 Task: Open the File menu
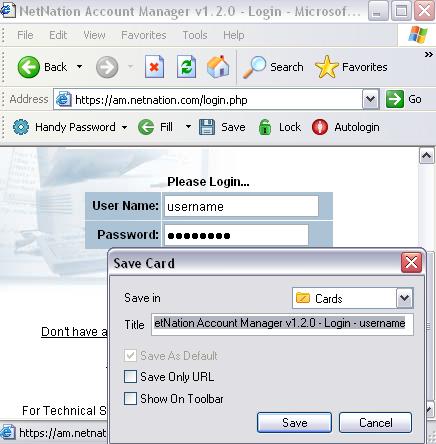[25, 35]
